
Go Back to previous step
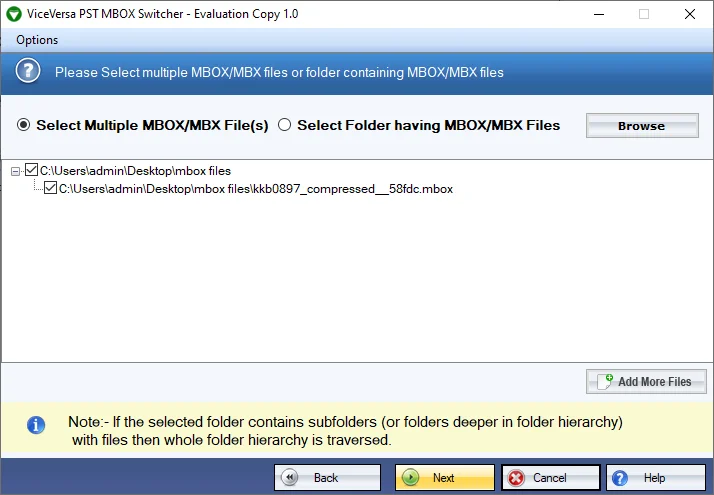tap(327, 478)
